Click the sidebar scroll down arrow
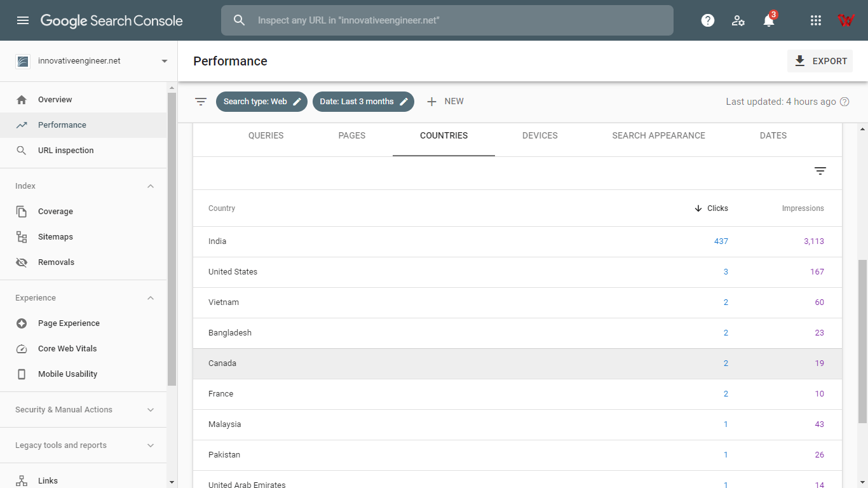 tap(172, 482)
